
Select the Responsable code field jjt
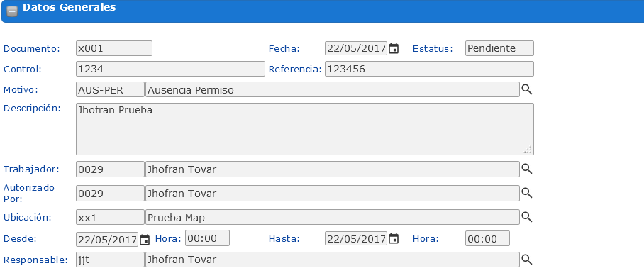110,260
